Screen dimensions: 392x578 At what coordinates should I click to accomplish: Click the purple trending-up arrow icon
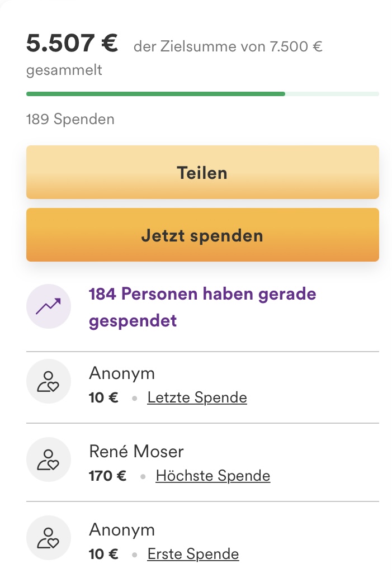(x=49, y=306)
